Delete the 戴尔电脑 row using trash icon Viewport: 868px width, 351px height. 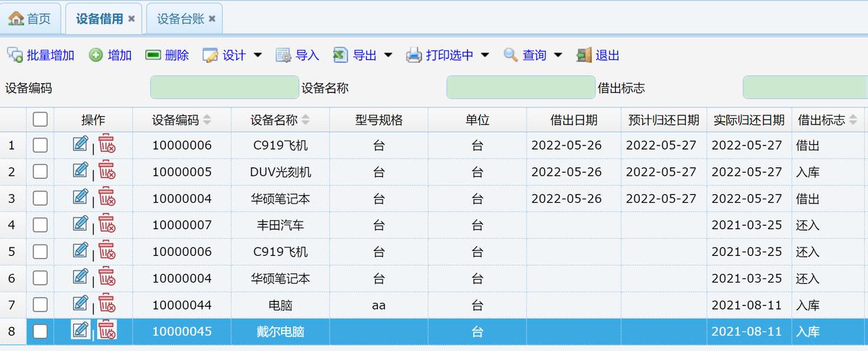click(106, 331)
